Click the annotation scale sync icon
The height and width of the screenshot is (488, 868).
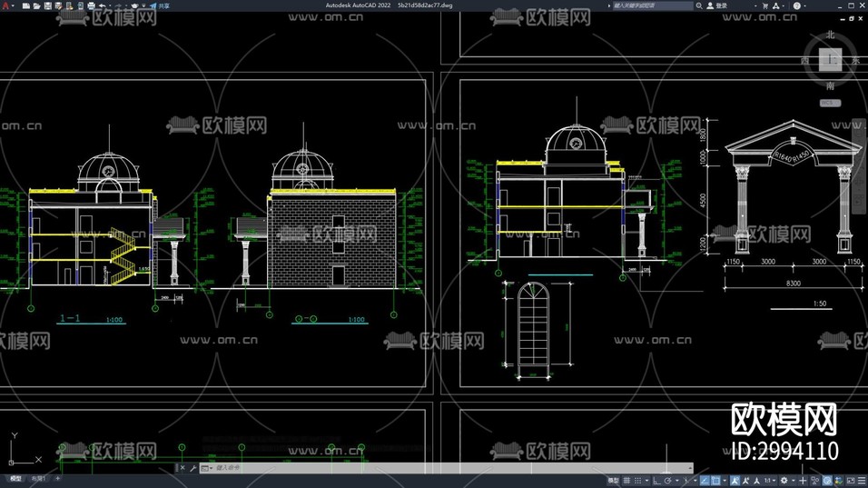point(756,481)
